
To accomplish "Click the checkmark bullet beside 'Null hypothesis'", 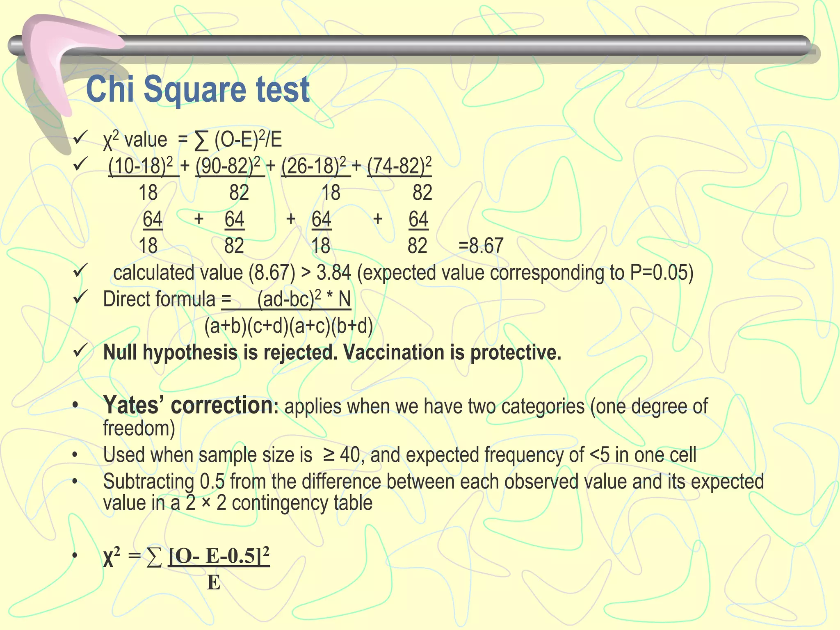I will (x=80, y=350).
